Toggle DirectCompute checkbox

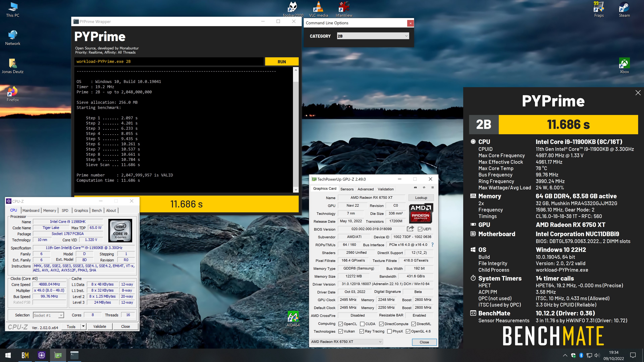point(381,324)
